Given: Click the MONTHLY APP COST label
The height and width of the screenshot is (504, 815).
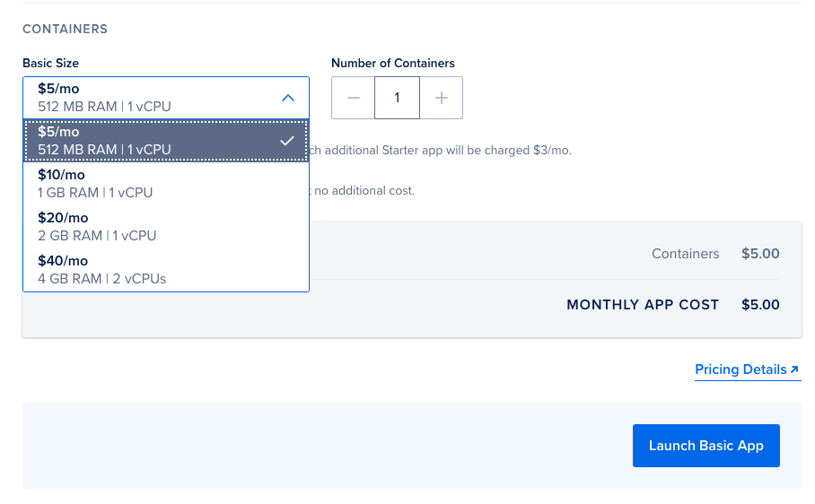Looking at the screenshot, I should click(643, 305).
